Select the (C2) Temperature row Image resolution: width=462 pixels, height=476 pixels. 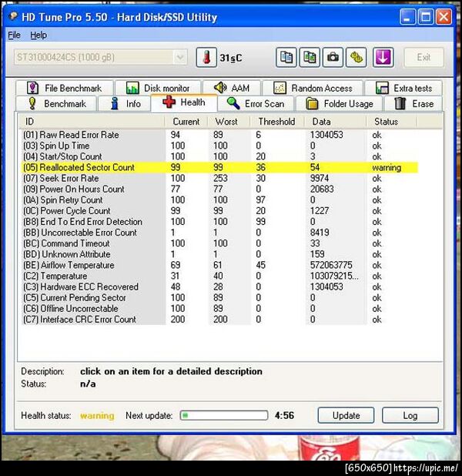tap(219, 276)
